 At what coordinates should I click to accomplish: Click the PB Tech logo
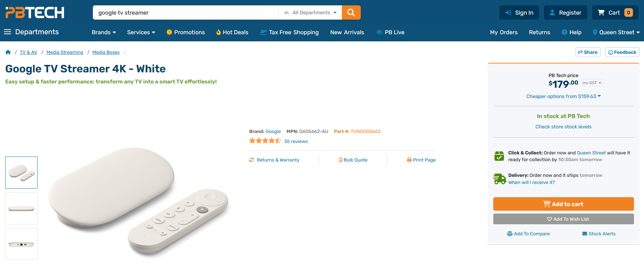point(35,12)
